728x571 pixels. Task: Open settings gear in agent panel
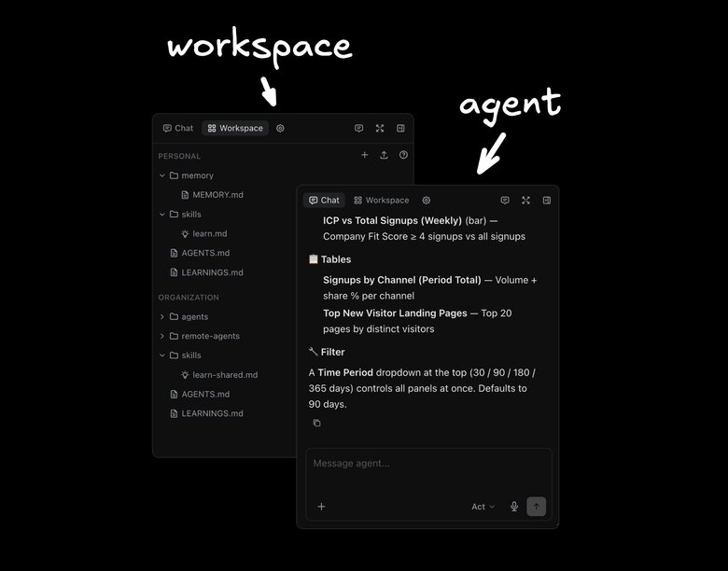click(x=427, y=200)
